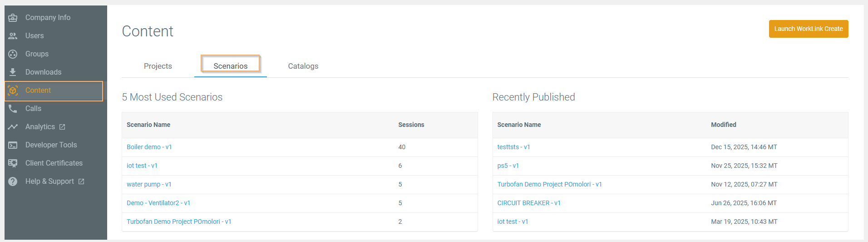Click the Content cube icon
The image size is (868, 242).
click(13, 91)
